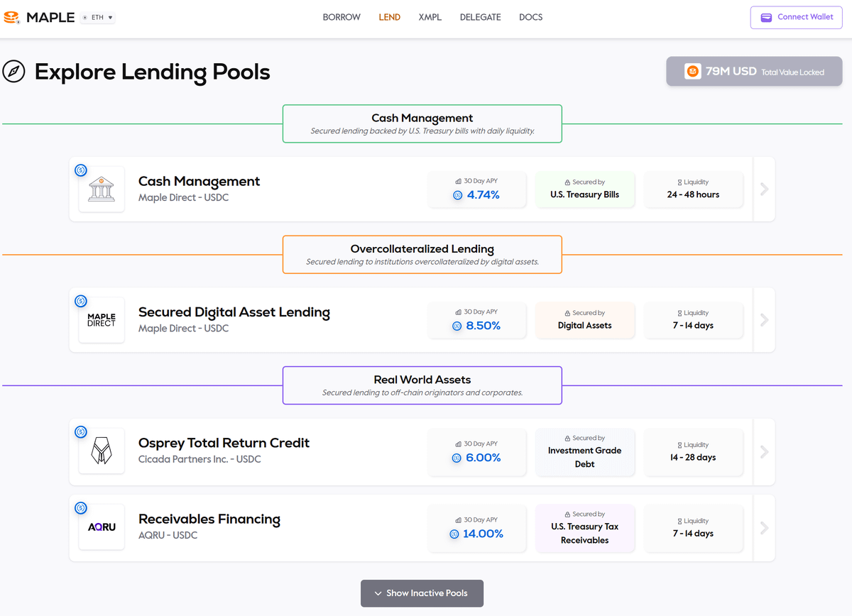Image resolution: width=852 pixels, height=616 pixels.
Task: Go to the BORROW menu
Action: pos(342,17)
